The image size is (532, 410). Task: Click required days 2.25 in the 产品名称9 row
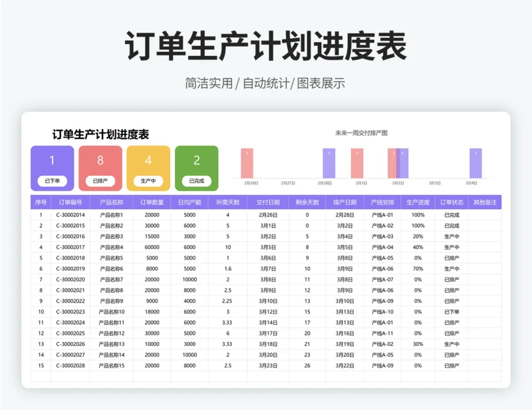(227, 301)
